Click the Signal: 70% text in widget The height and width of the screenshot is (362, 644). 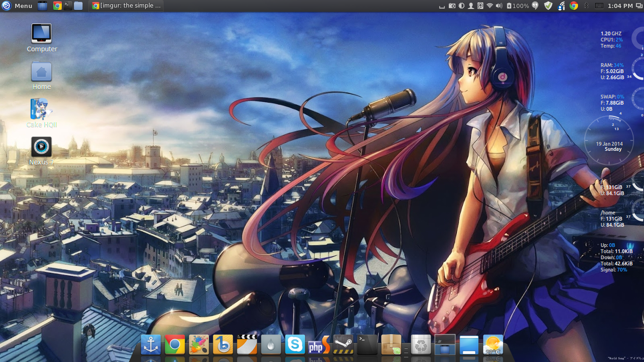pos(614,270)
